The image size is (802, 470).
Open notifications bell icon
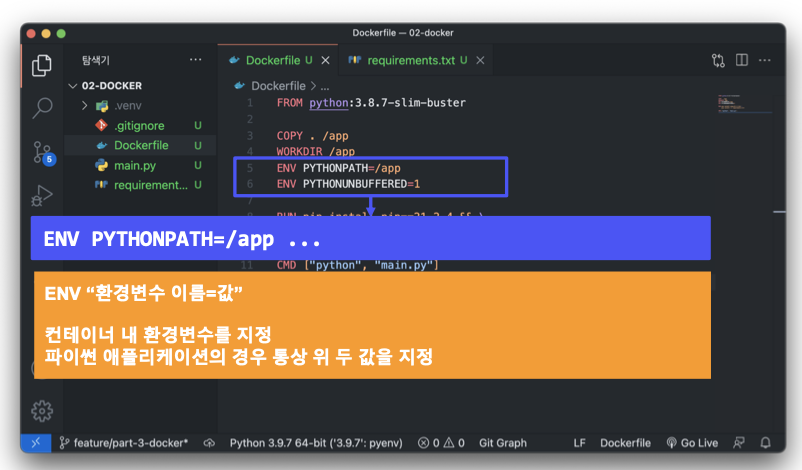[765, 443]
